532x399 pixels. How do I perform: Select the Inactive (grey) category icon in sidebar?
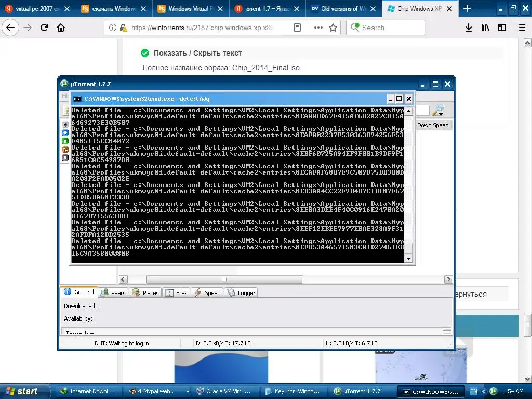point(65,158)
